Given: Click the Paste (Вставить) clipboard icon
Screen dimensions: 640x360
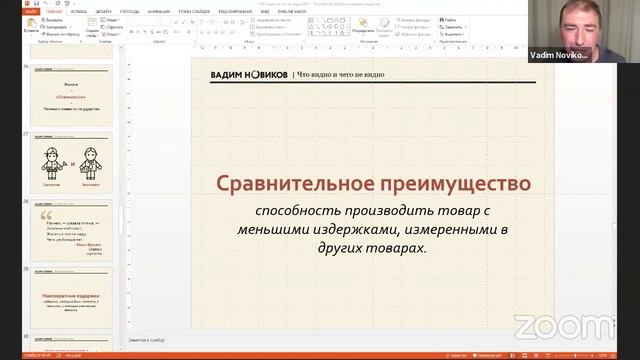Looking at the screenshot, I should point(31,23).
